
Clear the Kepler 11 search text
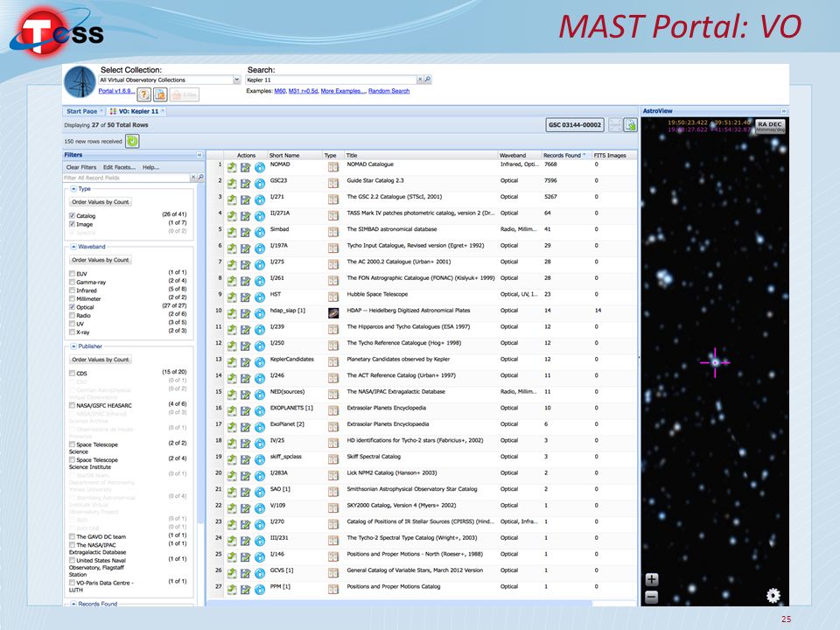420,80
